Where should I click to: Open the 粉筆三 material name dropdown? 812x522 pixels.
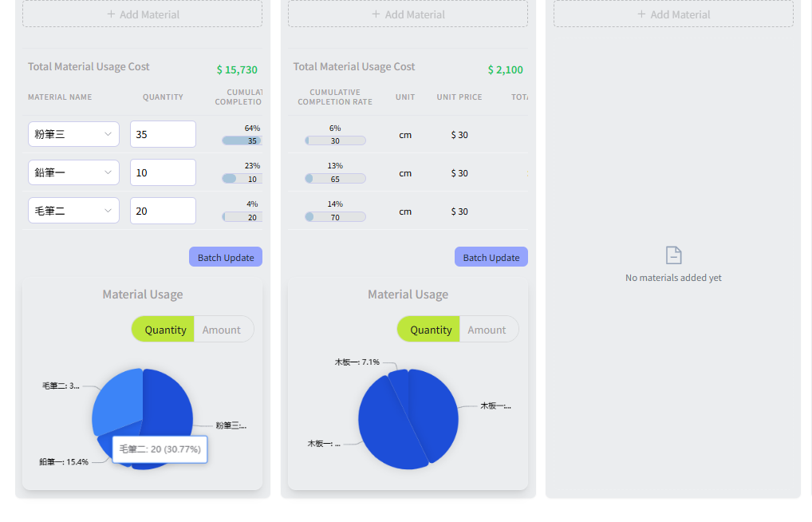coord(73,134)
